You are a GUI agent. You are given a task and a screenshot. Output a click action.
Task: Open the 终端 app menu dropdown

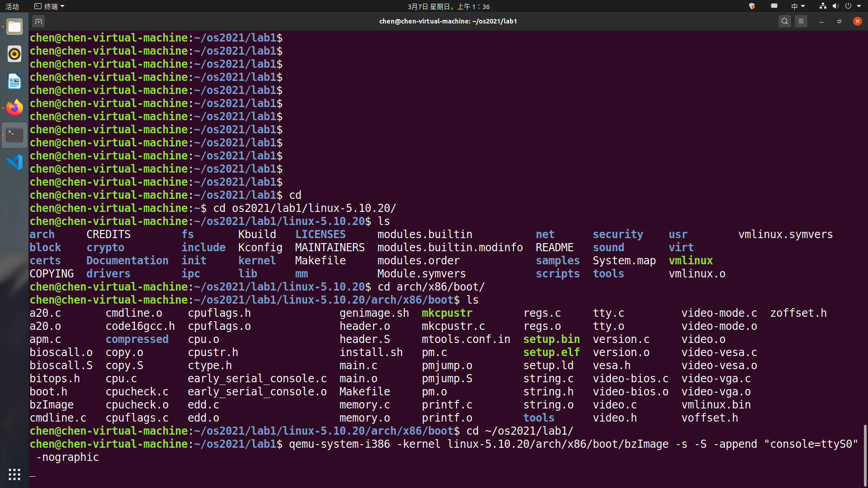[x=50, y=6]
